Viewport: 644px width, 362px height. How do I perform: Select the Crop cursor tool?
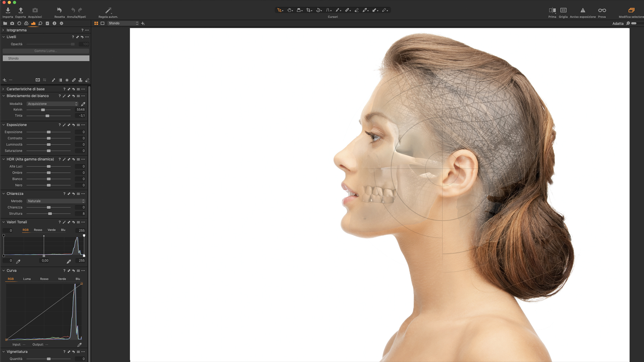coord(309,10)
